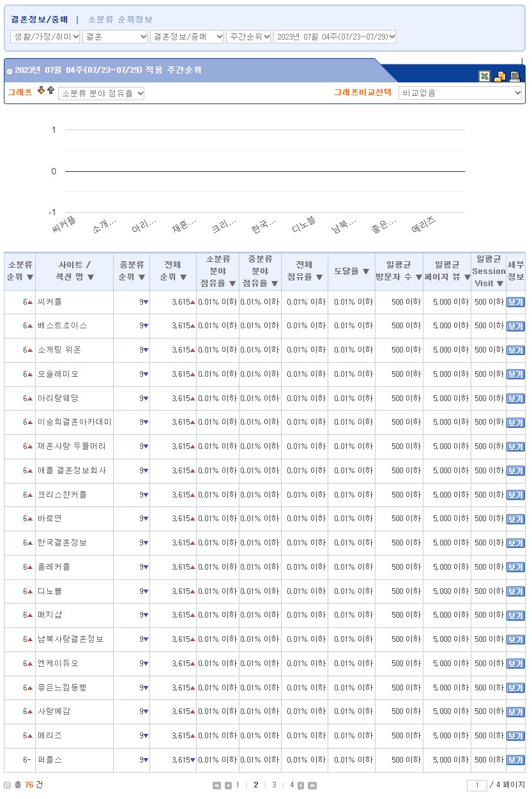Click the print icon in the header bar
Screen dimensions: 532x799
coord(515,77)
